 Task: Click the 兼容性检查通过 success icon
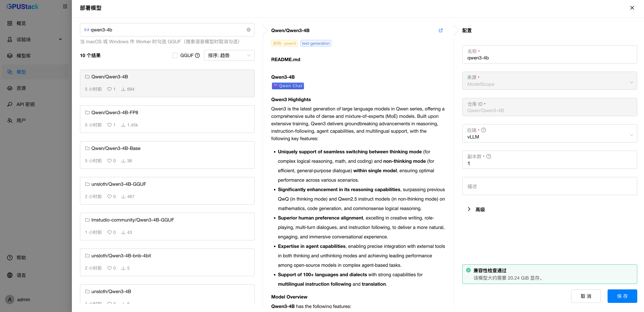469,270
